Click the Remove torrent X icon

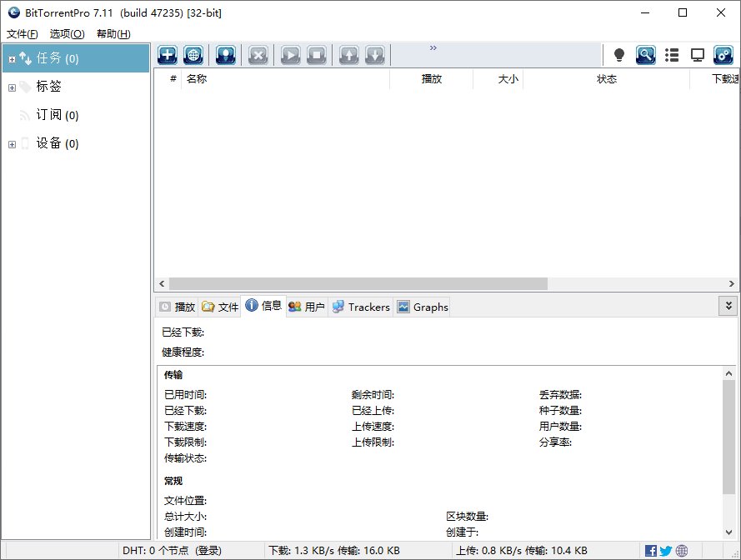coord(258,55)
